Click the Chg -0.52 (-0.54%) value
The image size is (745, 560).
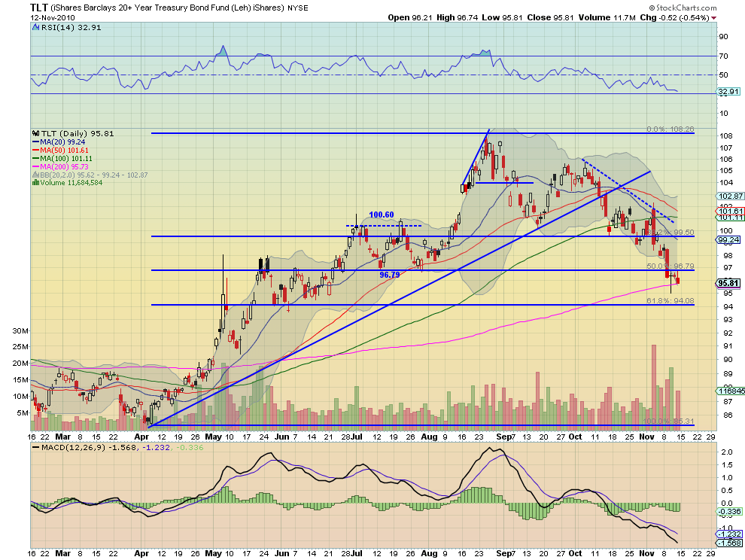[674, 17]
